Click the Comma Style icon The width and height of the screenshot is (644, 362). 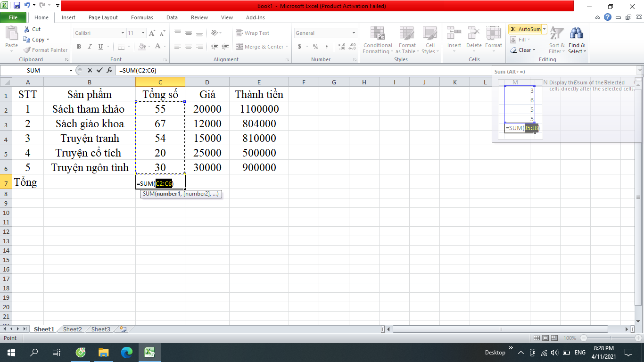click(327, 47)
